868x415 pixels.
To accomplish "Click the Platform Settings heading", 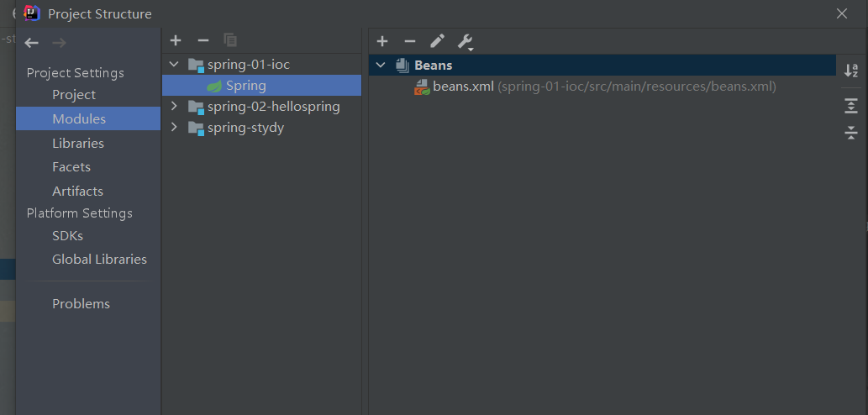I will click(80, 213).
